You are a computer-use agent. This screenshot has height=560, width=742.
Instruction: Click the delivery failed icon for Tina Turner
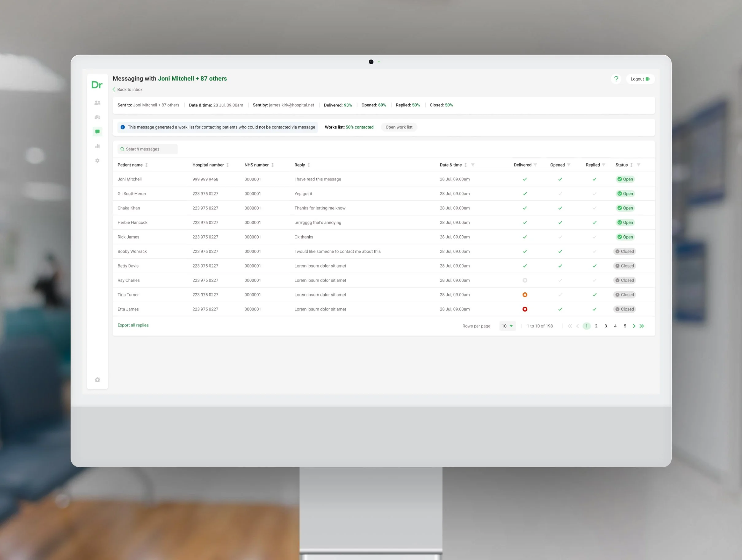[x=525, y=294]
